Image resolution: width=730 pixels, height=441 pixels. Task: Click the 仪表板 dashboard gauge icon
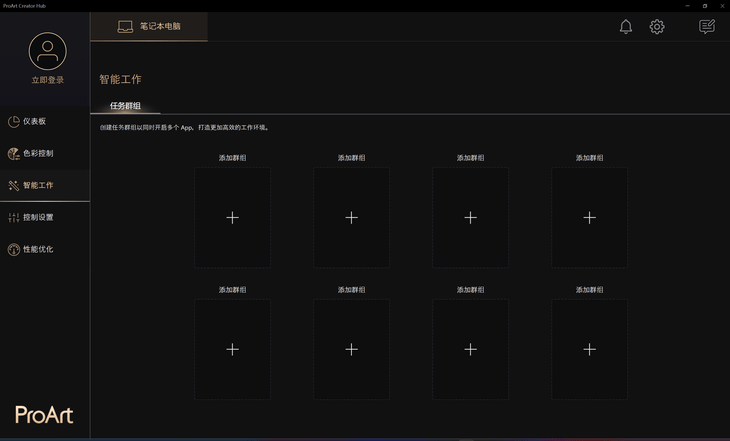coord(14,122)
